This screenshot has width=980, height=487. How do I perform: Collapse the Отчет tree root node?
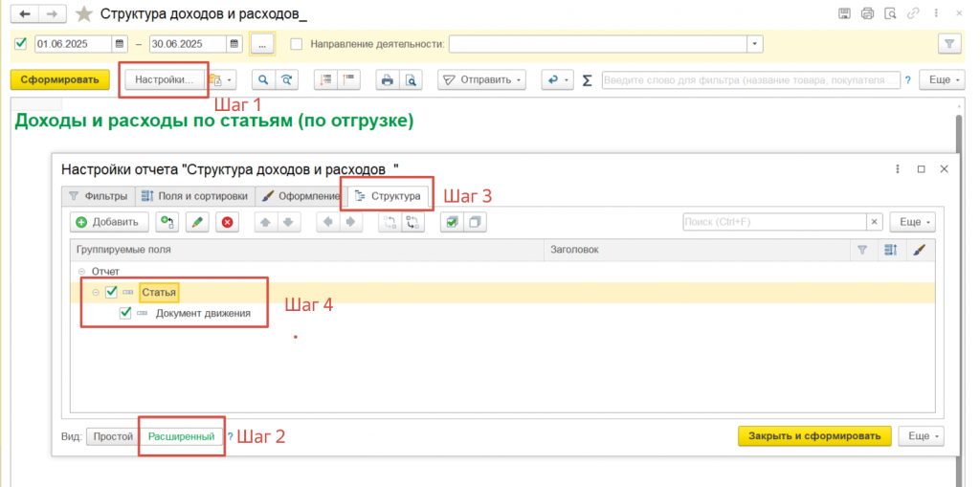[81, 272]
